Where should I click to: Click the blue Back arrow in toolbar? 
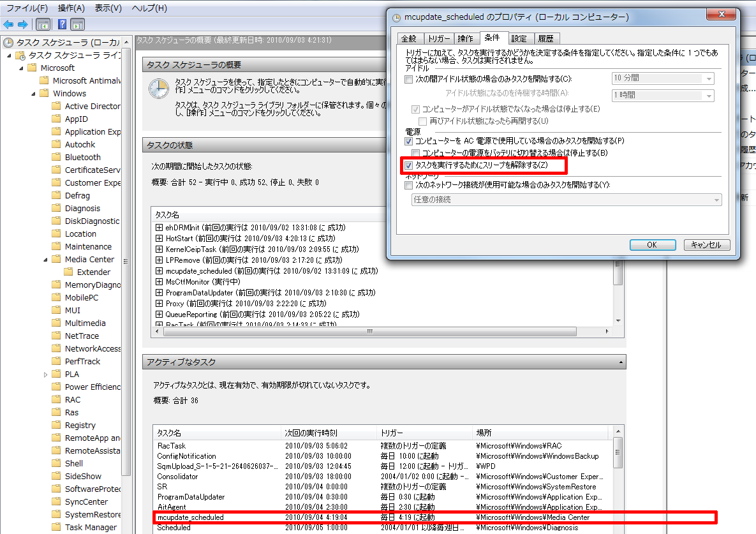(x=8, y=24)
